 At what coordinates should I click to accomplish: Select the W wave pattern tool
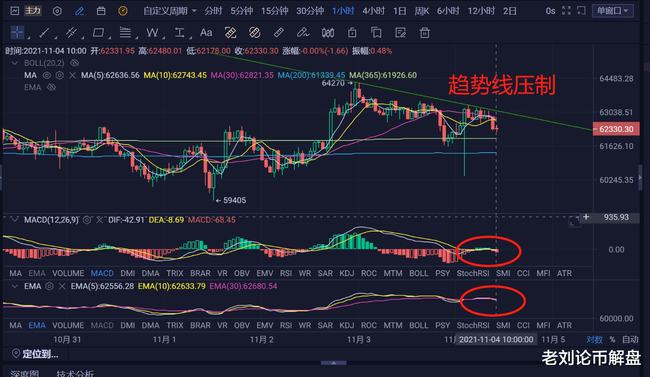tap(152, 32)
